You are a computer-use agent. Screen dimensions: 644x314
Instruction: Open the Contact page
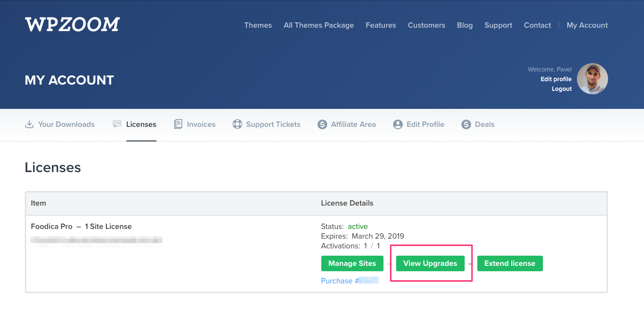[538, 25]
